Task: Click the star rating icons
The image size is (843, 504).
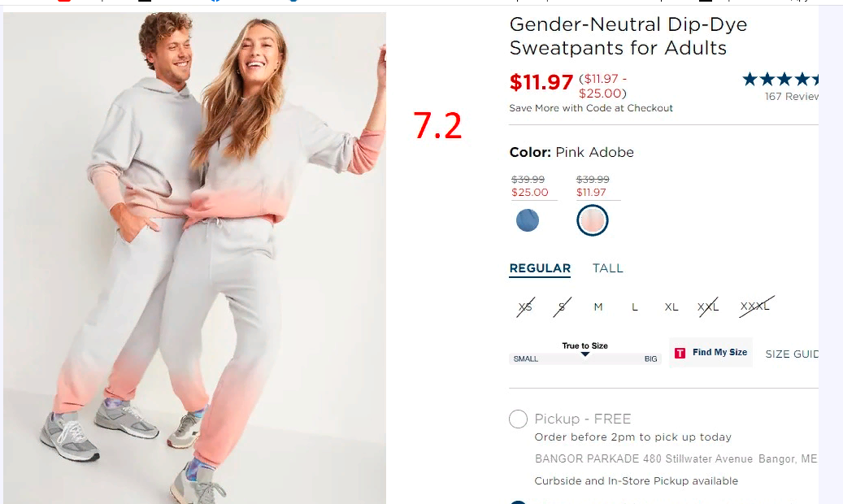Action: point(780,80)
